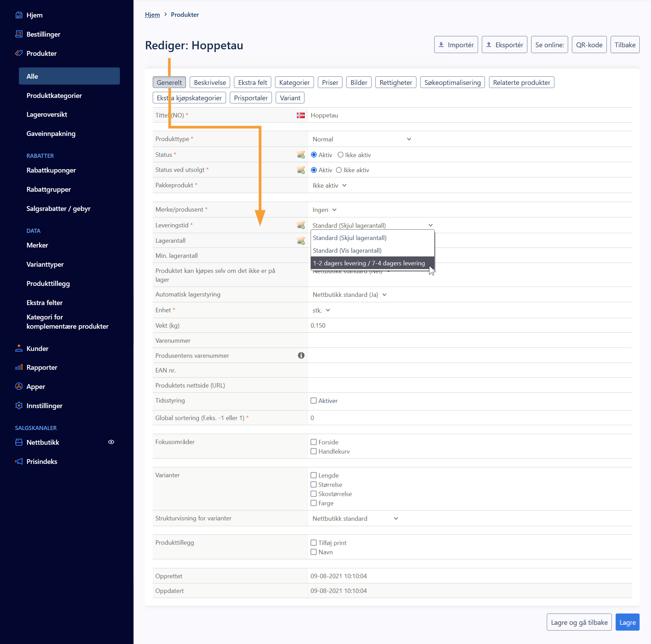Select Ikke aktiv radio for Status
This screenshot has height=644, width=651.
[340, 155]
